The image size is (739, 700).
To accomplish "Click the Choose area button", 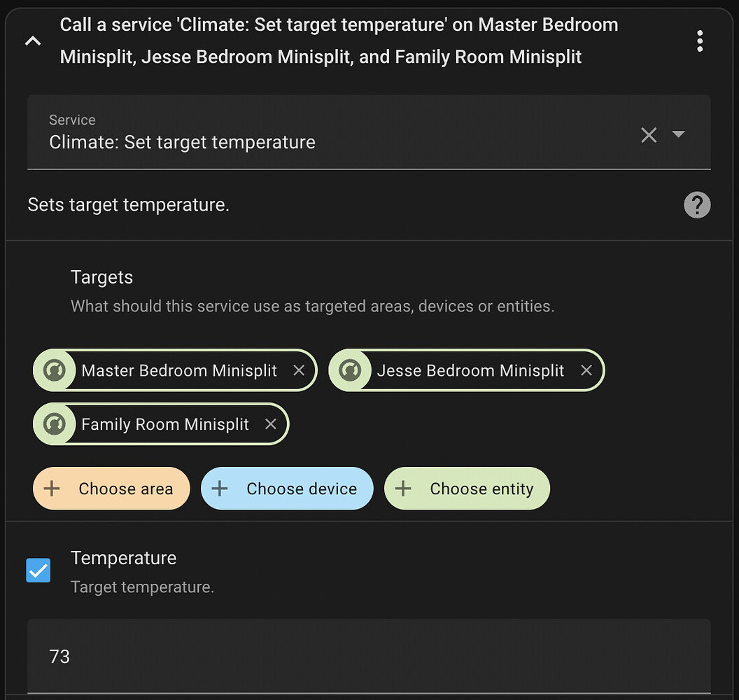I will [x=111, y=488].
